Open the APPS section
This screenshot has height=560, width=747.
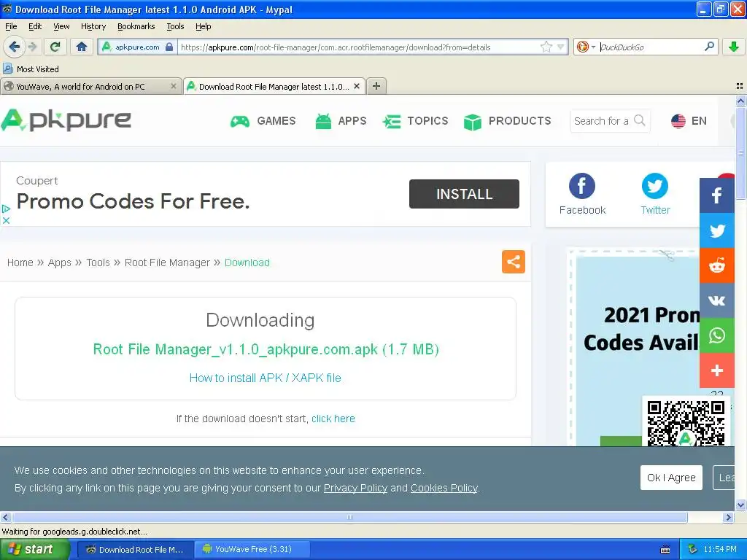341,121
